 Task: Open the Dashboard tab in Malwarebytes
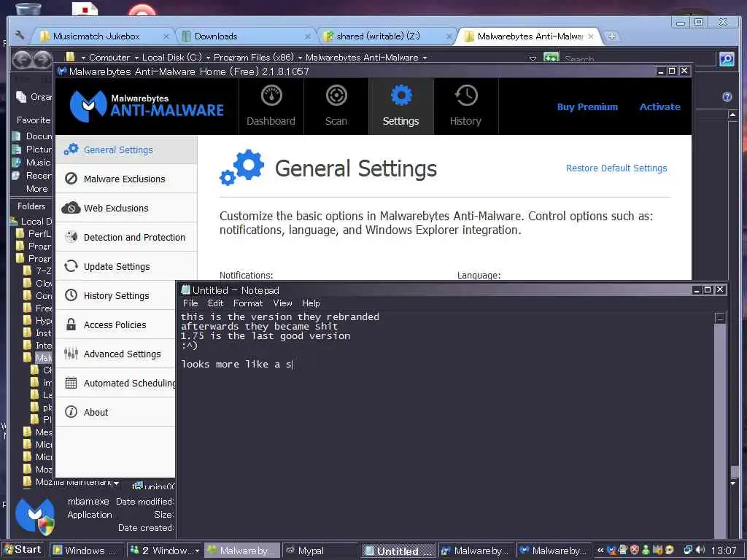tap(271, 106)
